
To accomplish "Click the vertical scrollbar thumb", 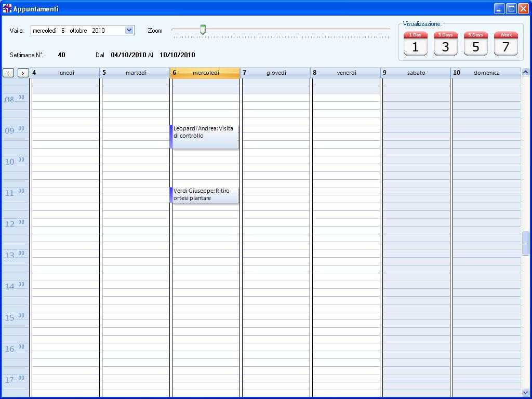I will [525, 243].
